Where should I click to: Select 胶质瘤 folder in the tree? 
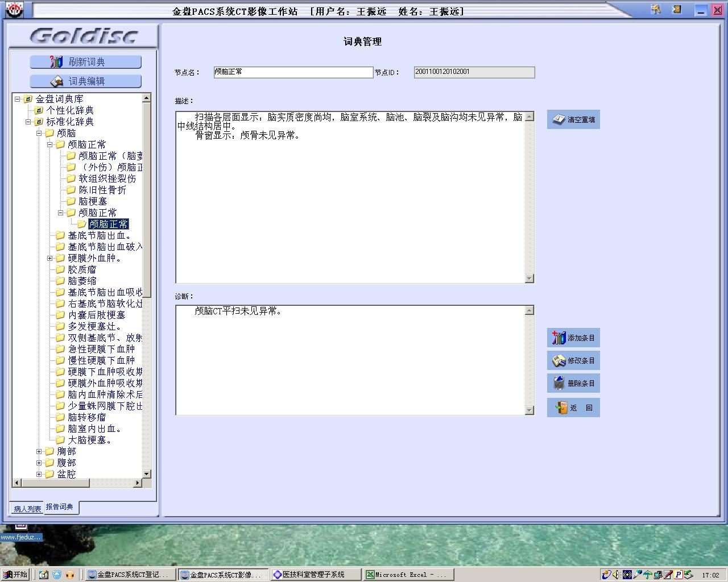point(82,269)
